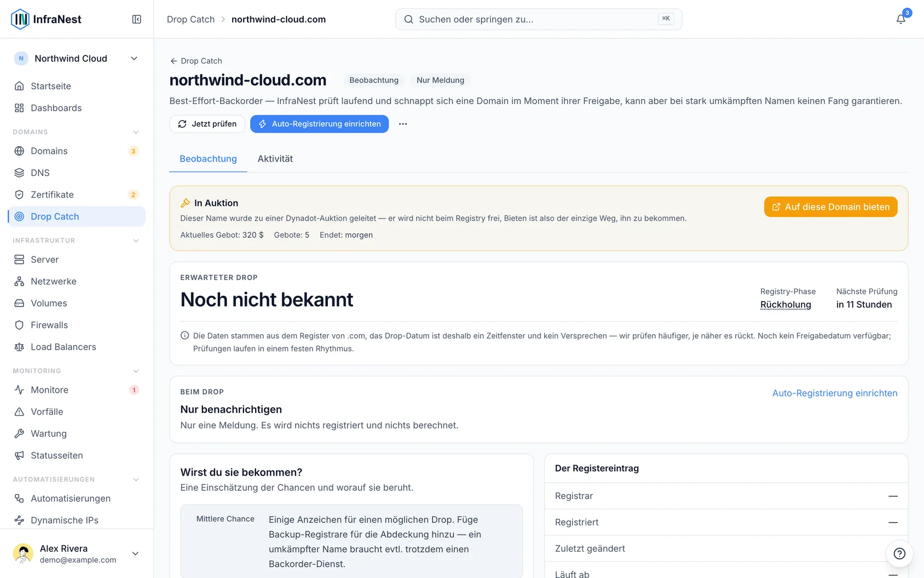The width and height of the screenshot is (924, 578).
Task: Open the Northwind Cloud workspace switcher
Action: click(77, 59)
